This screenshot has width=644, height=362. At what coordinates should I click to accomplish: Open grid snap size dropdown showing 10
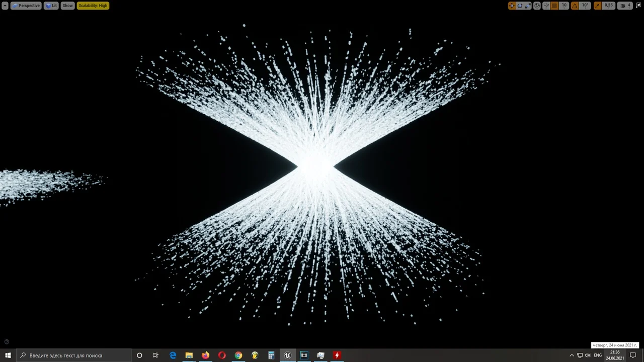(564, 6)
